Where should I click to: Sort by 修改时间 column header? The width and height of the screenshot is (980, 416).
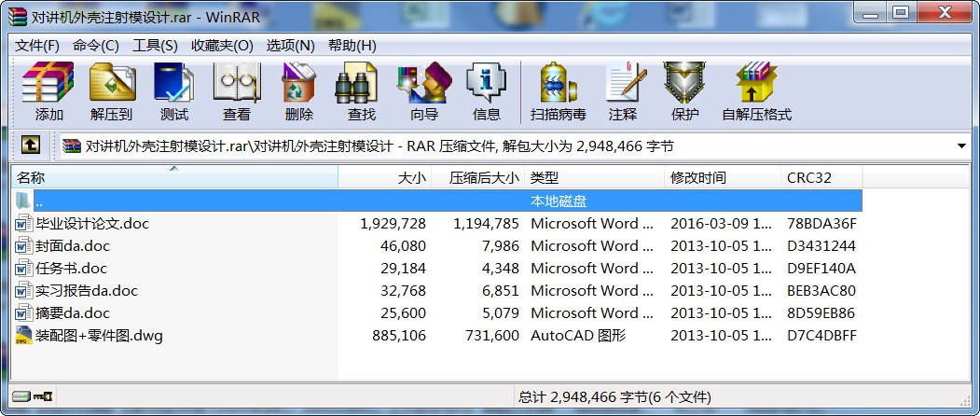[723, 177]
